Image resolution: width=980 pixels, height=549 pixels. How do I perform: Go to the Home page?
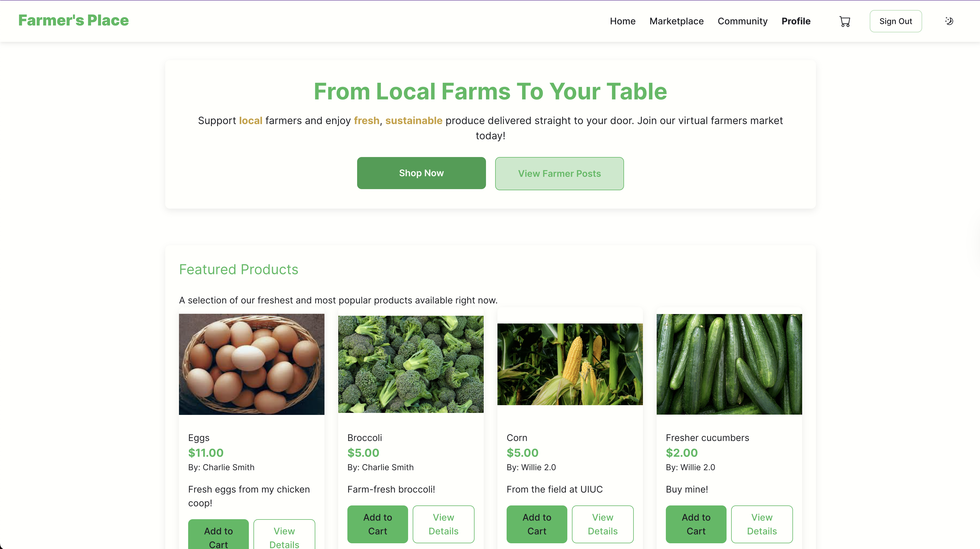pos(622,21)
